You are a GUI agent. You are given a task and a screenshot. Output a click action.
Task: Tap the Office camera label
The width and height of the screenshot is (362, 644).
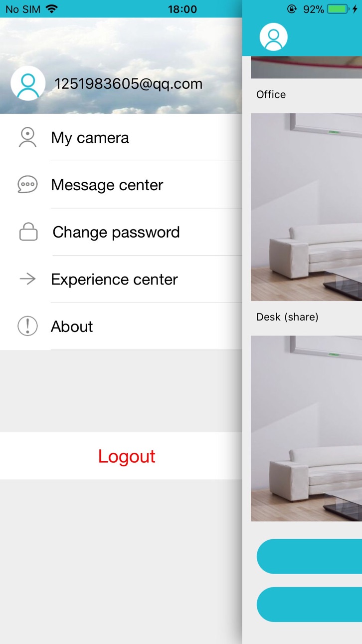coord(271,94)
